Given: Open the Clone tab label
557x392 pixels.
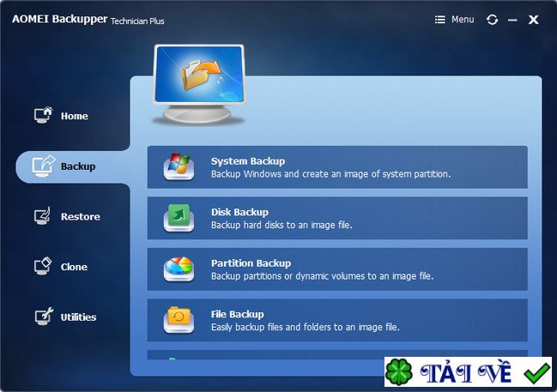Looking at the screenshot, I should tap(74, 267).
